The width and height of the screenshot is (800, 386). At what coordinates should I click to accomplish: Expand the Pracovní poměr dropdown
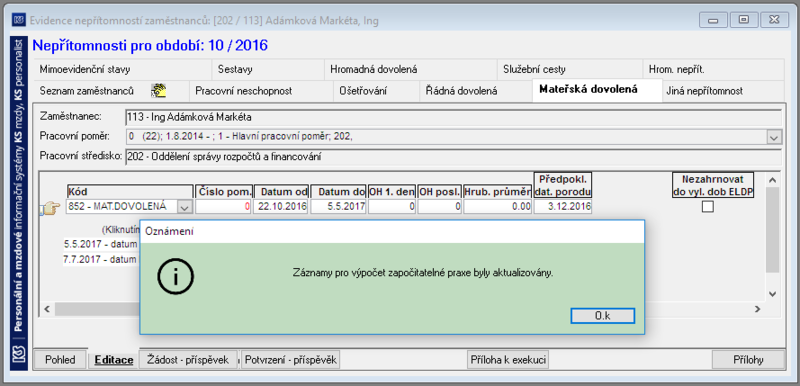pos(774,138)
